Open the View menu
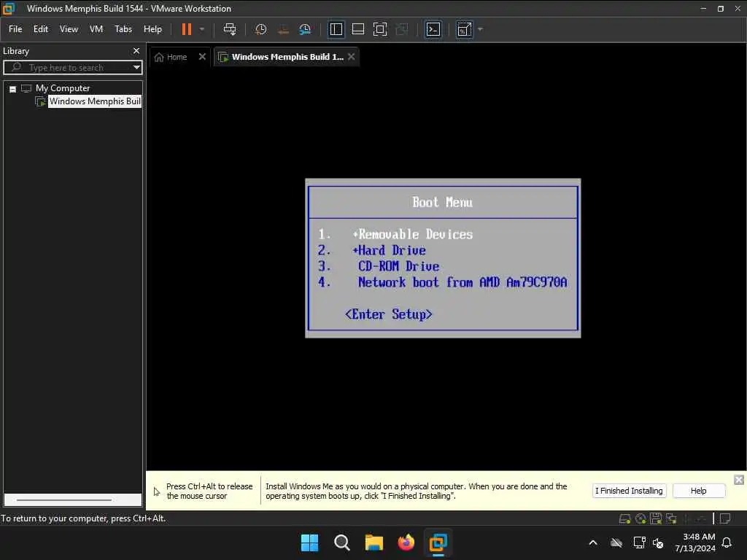Image resolution: width=747 pixels, height=560 pixels. pyautogui.click(x=69, y=29)
